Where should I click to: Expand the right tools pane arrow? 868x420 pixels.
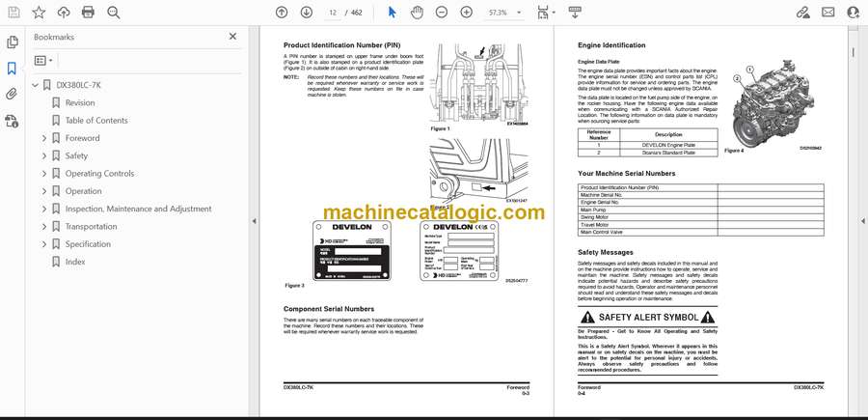tap(862, 221)
